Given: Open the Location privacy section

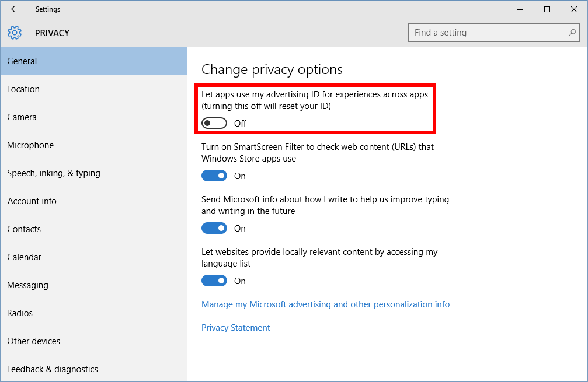Looking at the screenshot, I should [23, 89].
